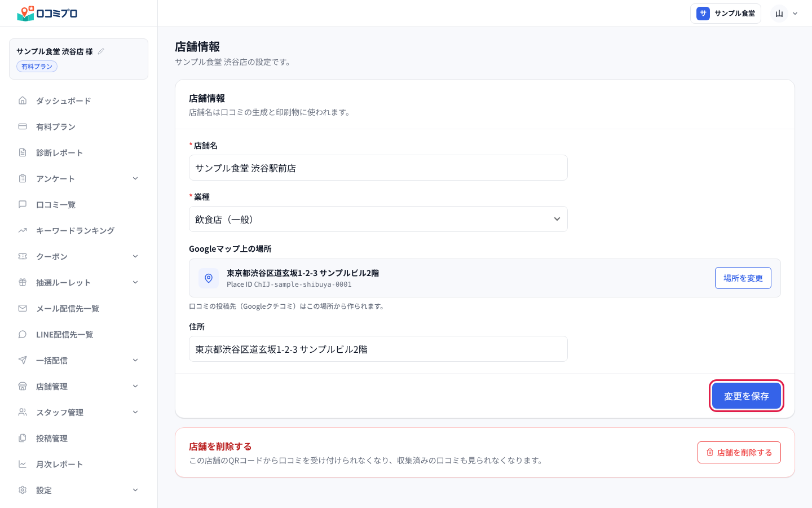Focus the 店舗名 input field
812x508 pixels.
pos(378,168)
